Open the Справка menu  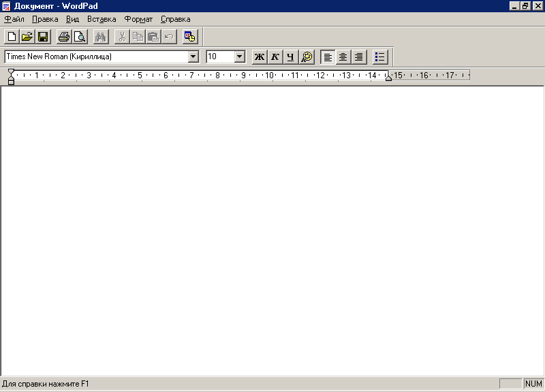pyautogui.click(x=176, y=19)
